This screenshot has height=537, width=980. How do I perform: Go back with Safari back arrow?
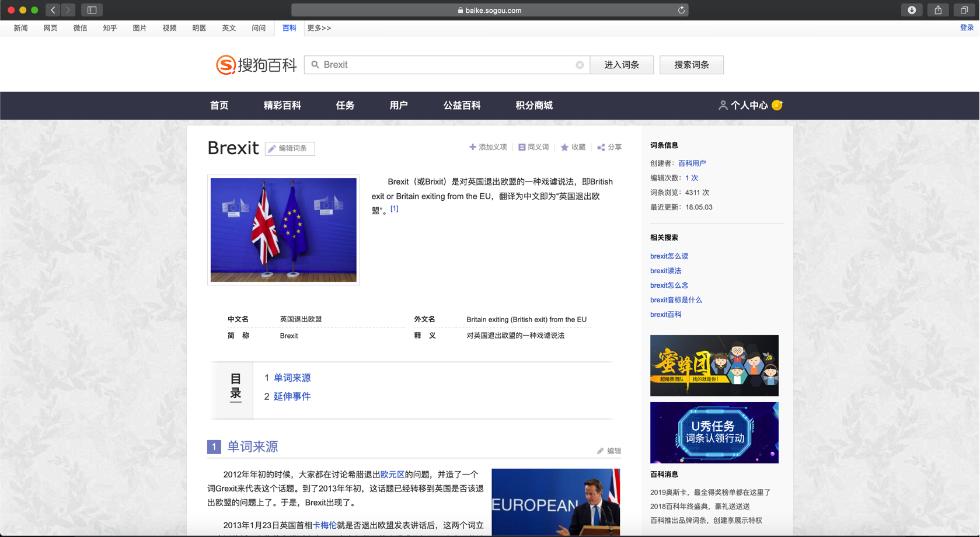(53, 10)
